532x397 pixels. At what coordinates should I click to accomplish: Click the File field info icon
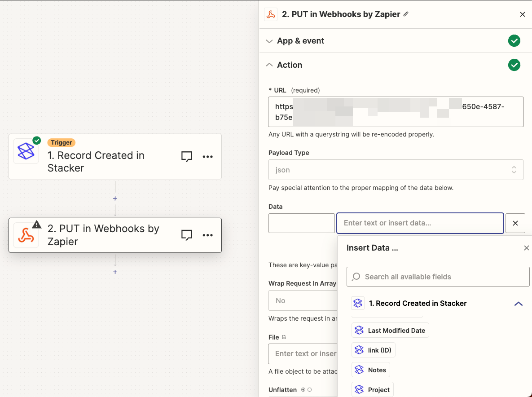point(284,337)
